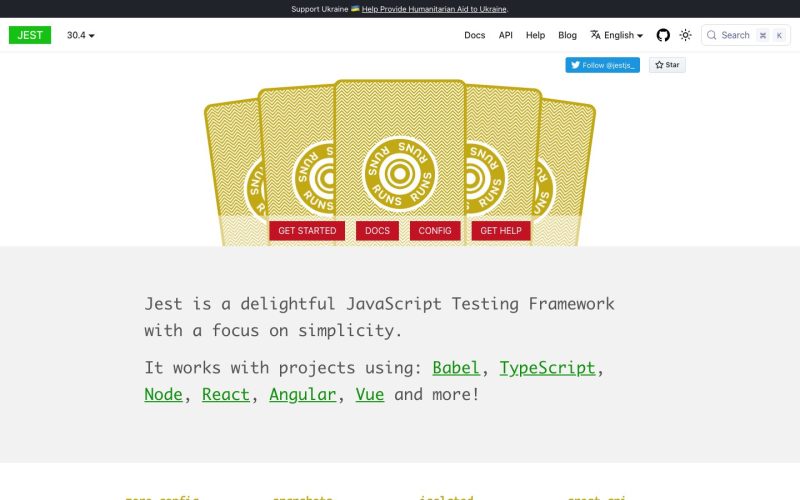Follow the Angular link

tap(303, 394)
